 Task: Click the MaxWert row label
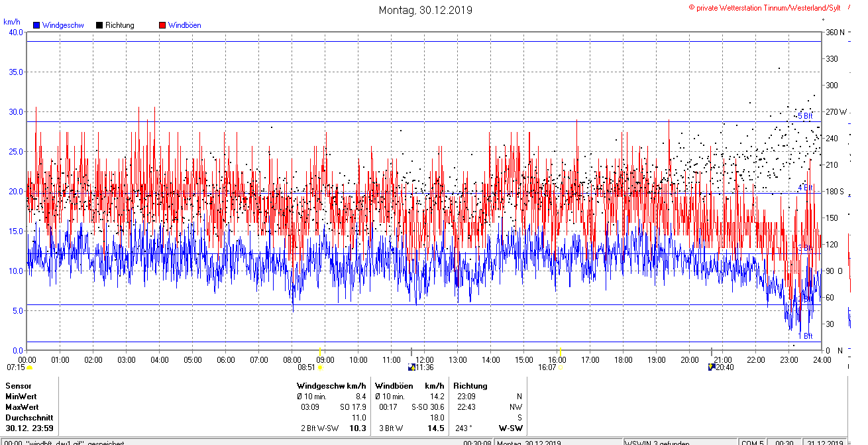[x=21, y=407]
